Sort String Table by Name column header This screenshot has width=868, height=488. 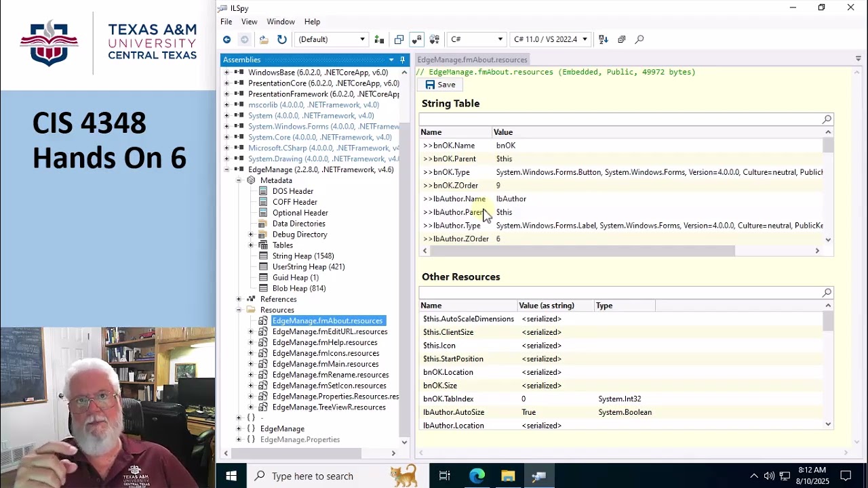click(x=456, y=132)
